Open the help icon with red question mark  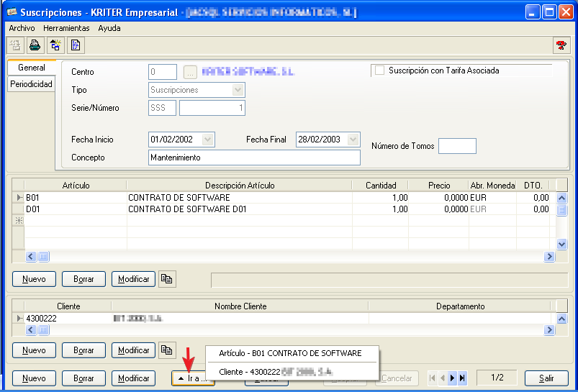tap(561, 46)
